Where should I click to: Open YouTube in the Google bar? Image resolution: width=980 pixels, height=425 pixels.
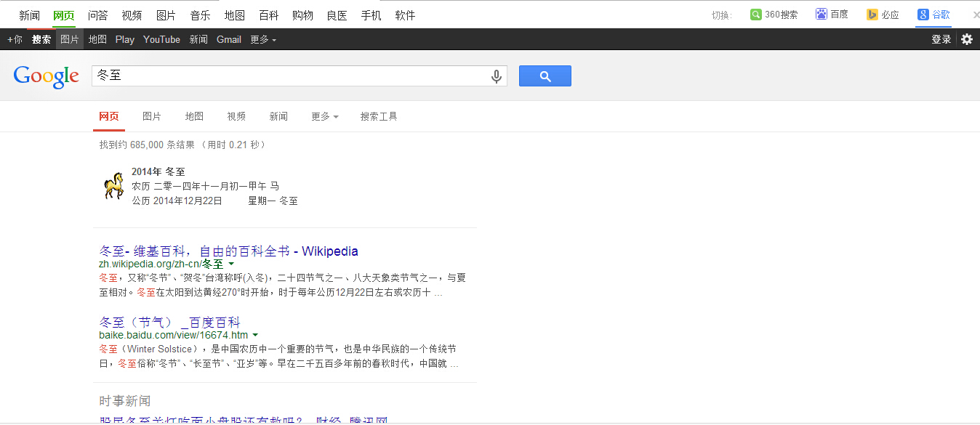click(x=161, y=39)
